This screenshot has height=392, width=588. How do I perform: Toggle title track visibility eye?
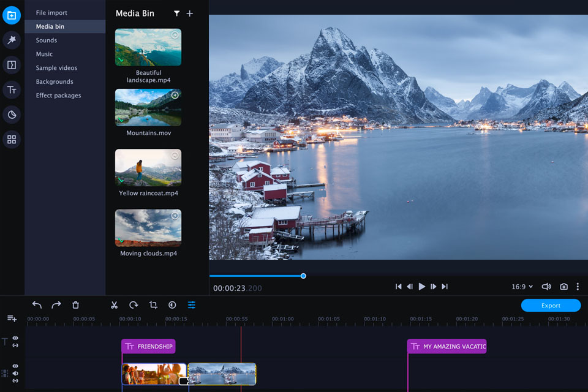click(15, 338)
